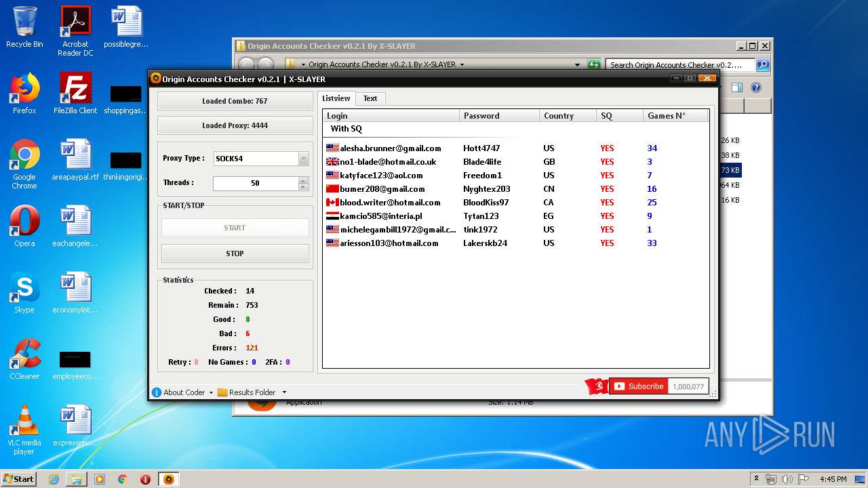Viewport: 868px width, 488px height.
Task: Click Search Origin Accounts Checker field
Action: tap(680, 65)
